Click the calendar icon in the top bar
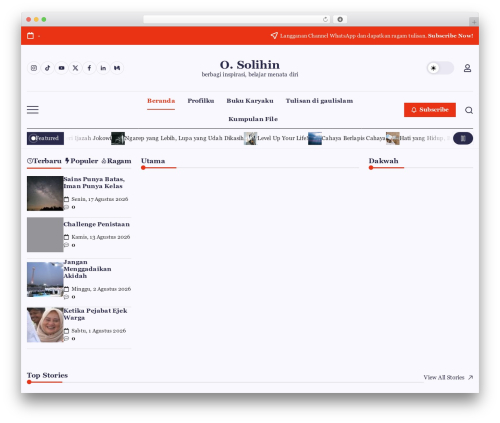The height and width of the screenshot is (423, 500). (30, 36)
